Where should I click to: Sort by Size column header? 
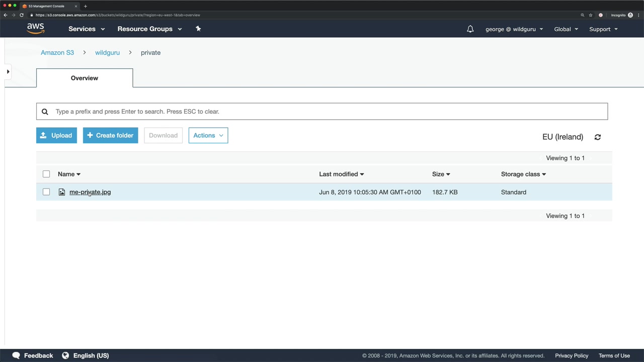(441, 174)
